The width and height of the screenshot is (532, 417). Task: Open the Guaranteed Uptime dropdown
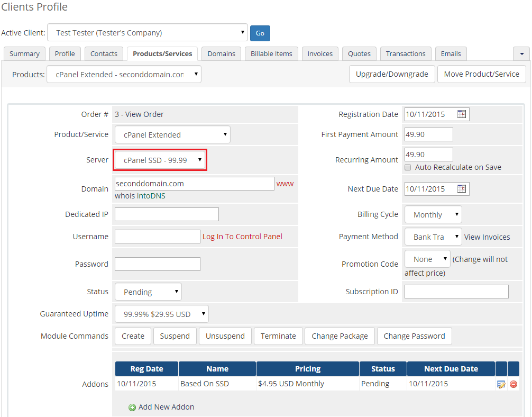(161, 314)
